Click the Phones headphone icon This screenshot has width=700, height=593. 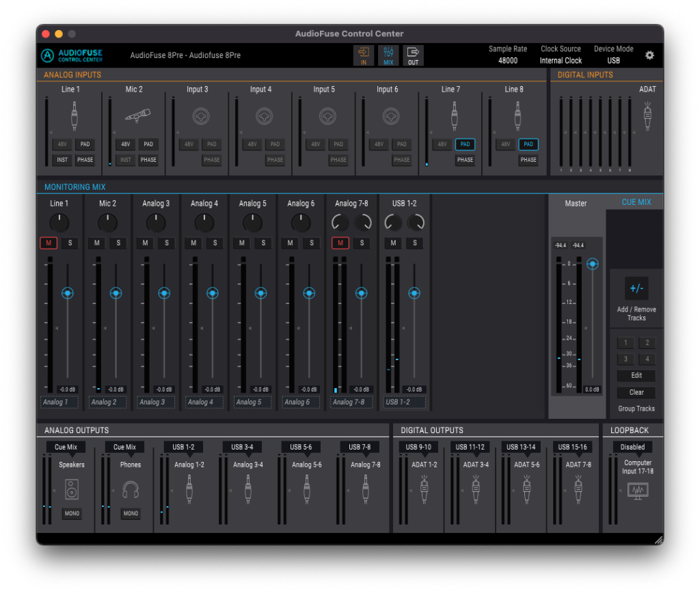pyautogui.click(x=131, y=490)
